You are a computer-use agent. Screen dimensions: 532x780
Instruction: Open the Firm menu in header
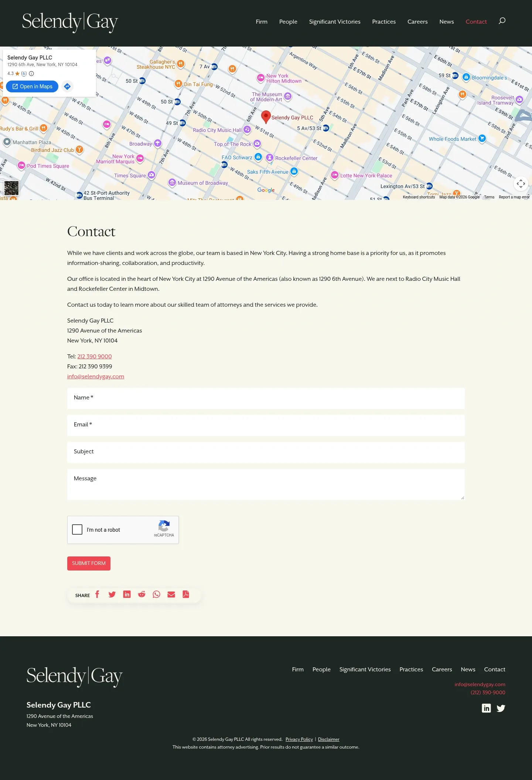[262, 22]
